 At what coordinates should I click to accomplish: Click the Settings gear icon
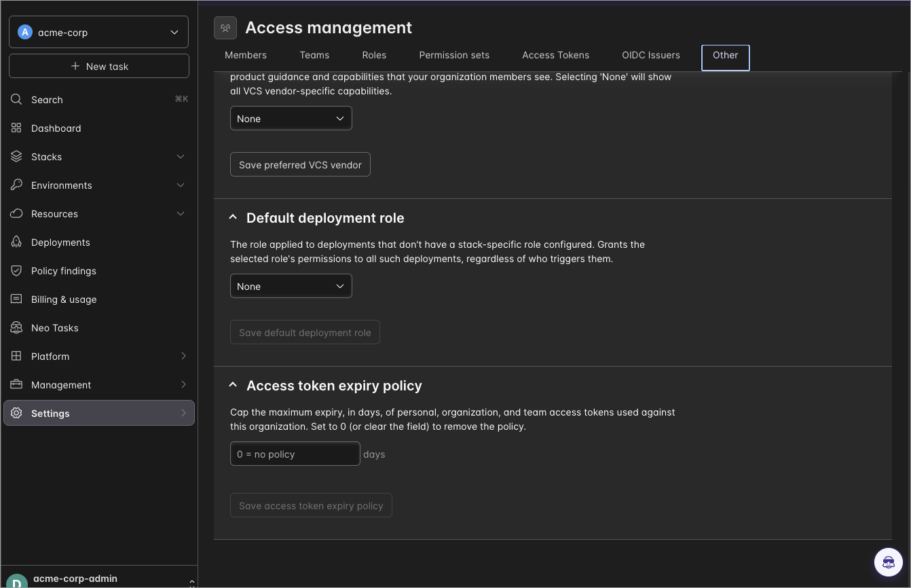pyautogui.click(x=17, y=414)
